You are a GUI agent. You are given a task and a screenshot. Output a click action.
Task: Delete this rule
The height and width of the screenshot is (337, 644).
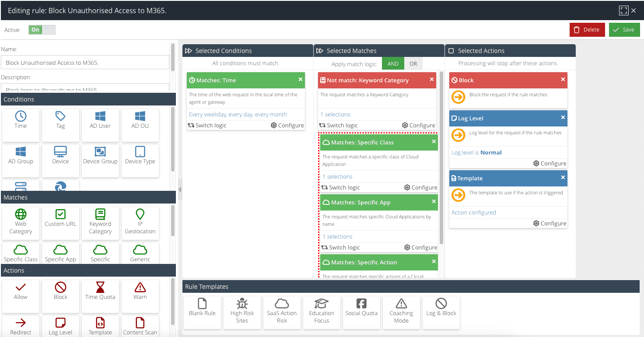coord(587,30)
